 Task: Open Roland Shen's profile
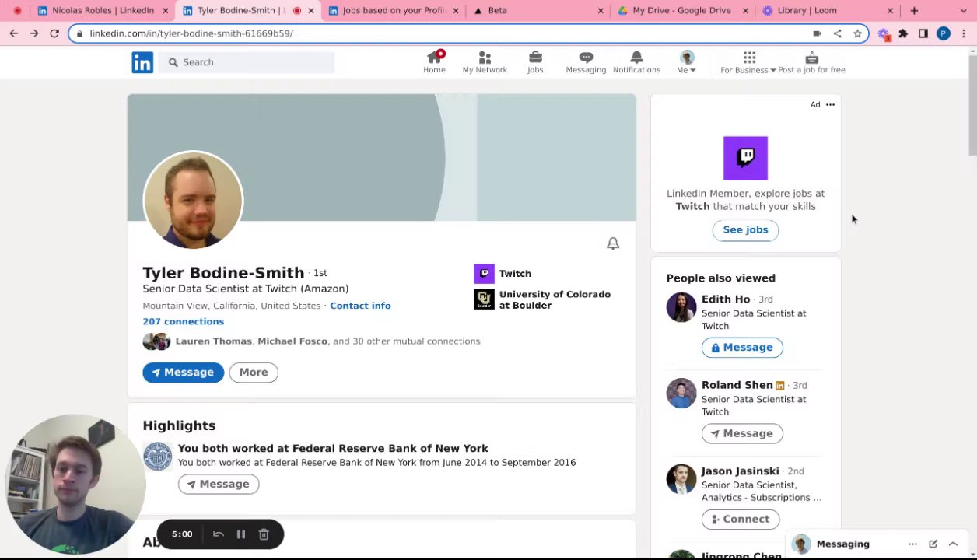point(737,385)
